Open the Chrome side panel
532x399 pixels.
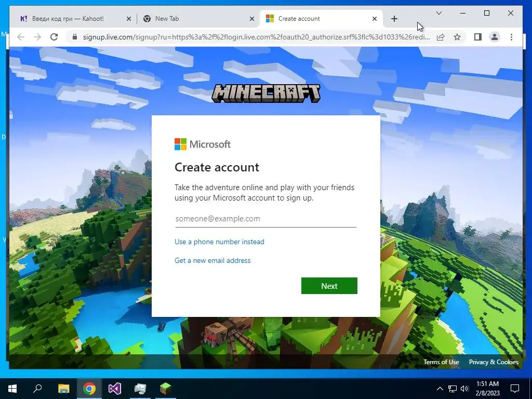pyautogui.click(x=478, y=37)
